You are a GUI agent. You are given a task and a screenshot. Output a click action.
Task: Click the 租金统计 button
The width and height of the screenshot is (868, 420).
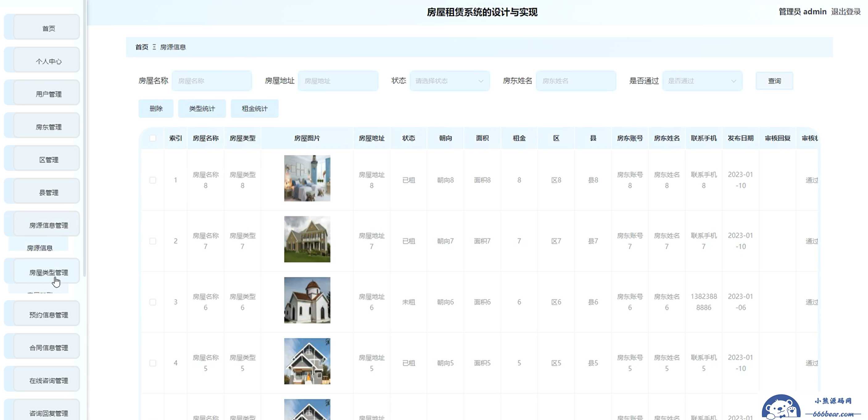254,108
